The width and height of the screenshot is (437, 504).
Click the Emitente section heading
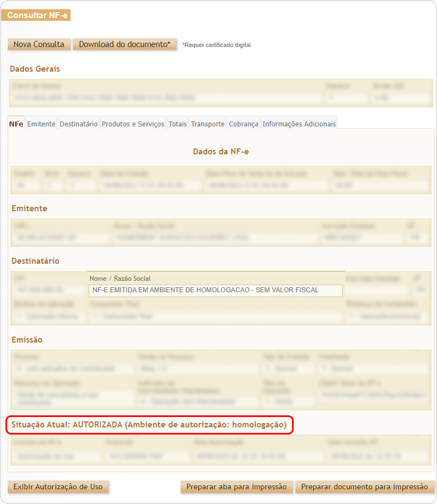tap(29, 208)
